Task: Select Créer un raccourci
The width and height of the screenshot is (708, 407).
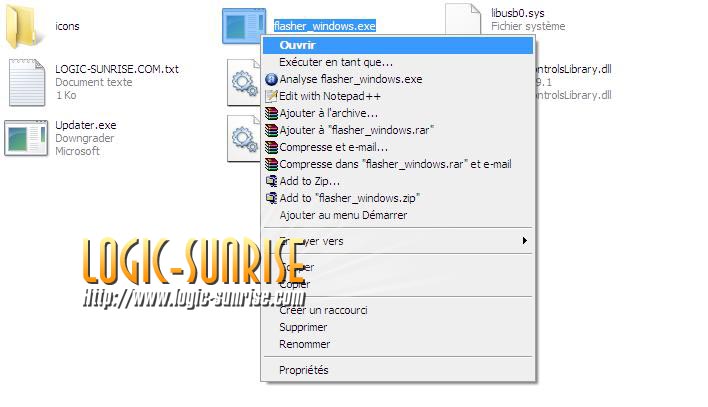Action: [398, 310]
